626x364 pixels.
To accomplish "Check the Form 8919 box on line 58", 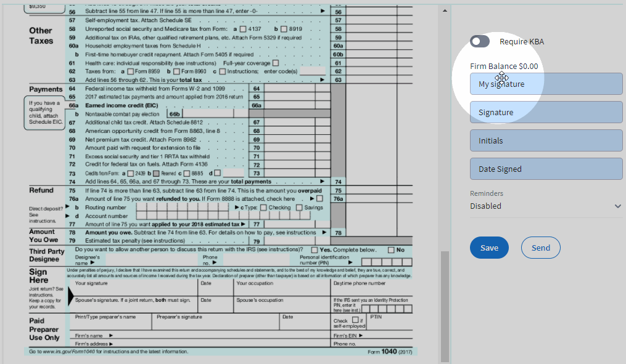I will click(284, 28).
